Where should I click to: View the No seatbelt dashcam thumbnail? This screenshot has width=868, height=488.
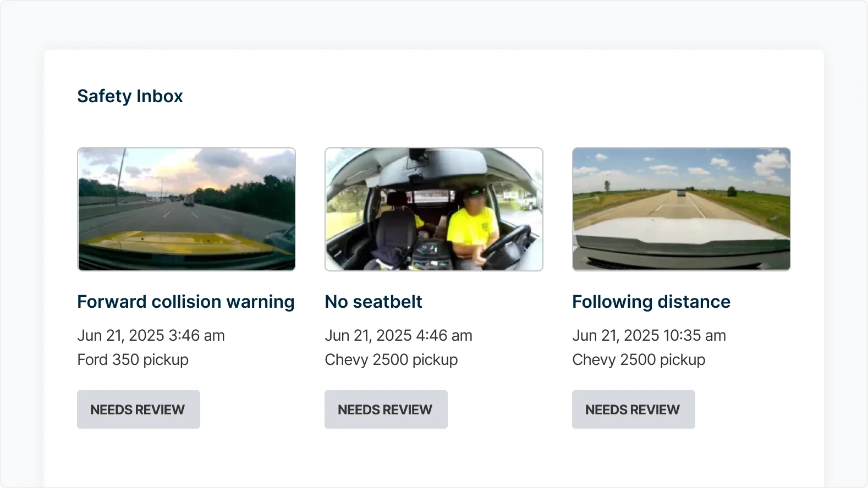point(433,209)
